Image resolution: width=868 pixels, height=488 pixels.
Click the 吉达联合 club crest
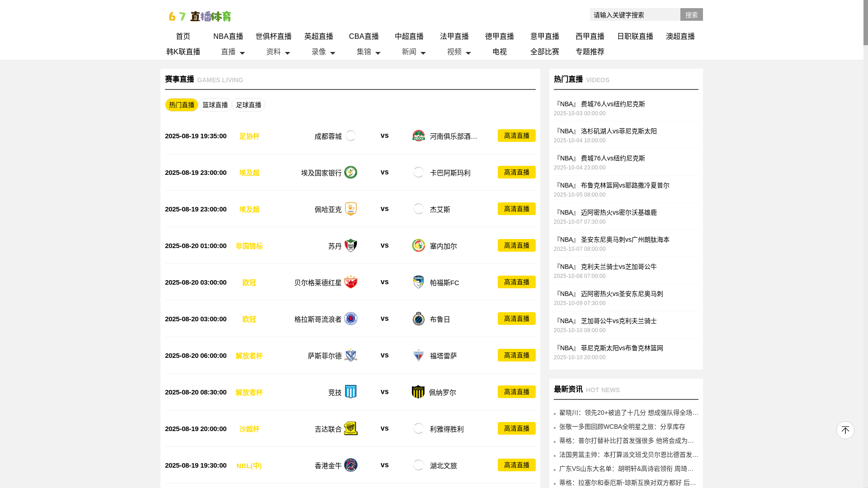point(351,428)
